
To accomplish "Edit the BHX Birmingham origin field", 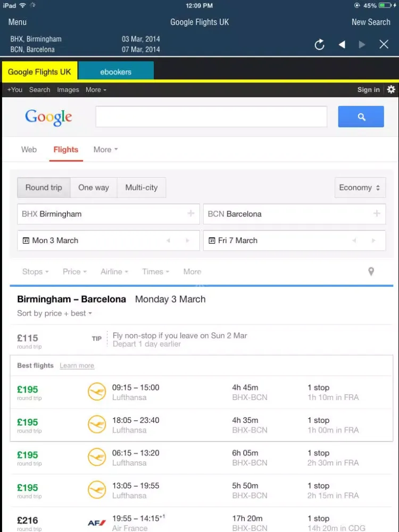I will [108, 214].
